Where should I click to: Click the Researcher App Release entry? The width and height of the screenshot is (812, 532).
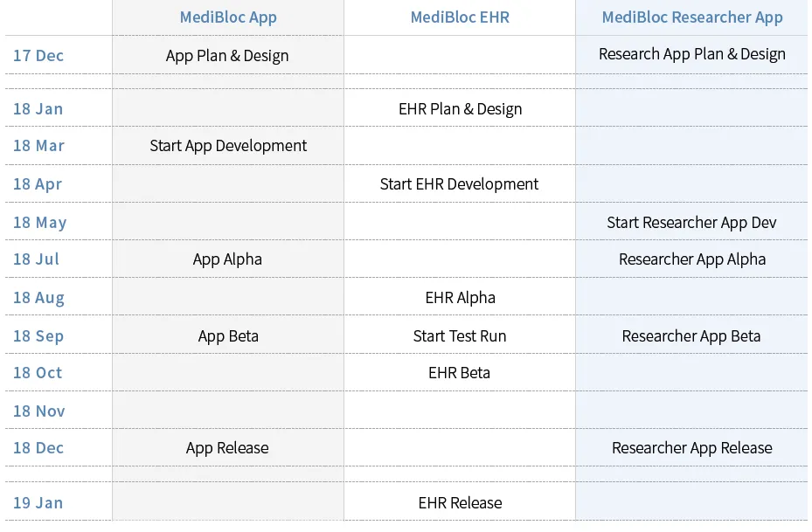pyautogui.click(x=692, y=448)
